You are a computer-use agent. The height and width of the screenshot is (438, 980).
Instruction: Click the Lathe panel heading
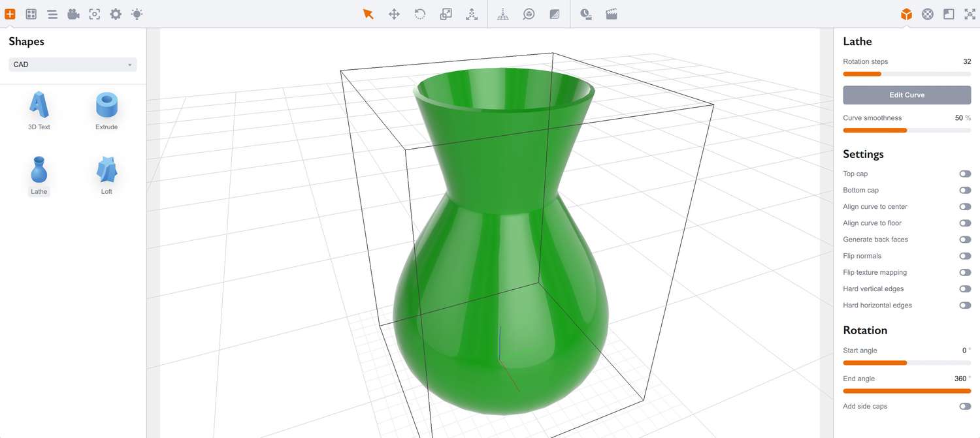point(857,41)
